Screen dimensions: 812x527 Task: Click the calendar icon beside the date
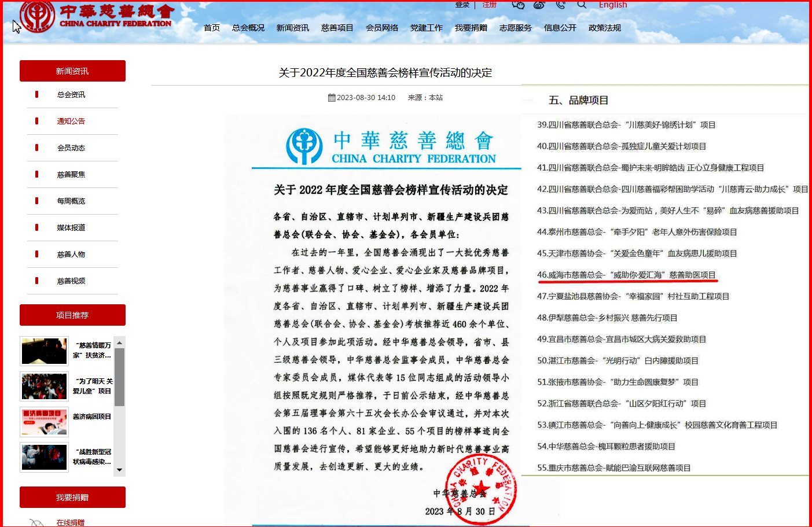pos(332,98)
